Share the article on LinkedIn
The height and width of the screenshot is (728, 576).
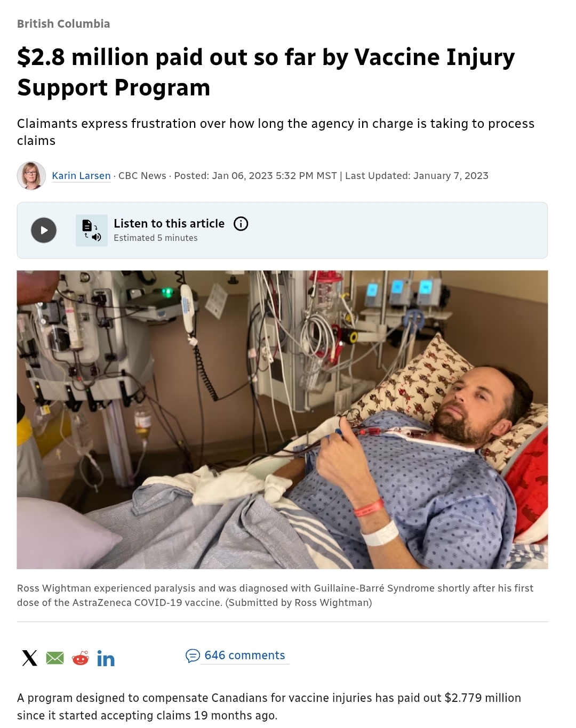tap(106, 659)
